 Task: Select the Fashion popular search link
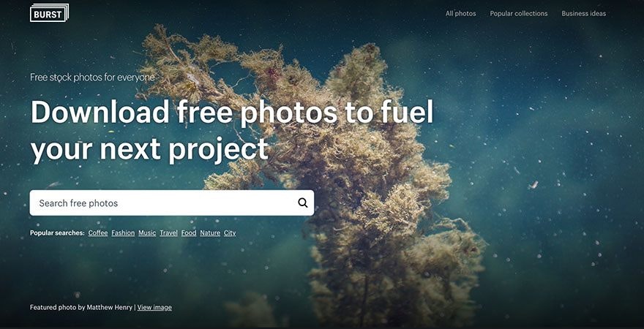123,232
